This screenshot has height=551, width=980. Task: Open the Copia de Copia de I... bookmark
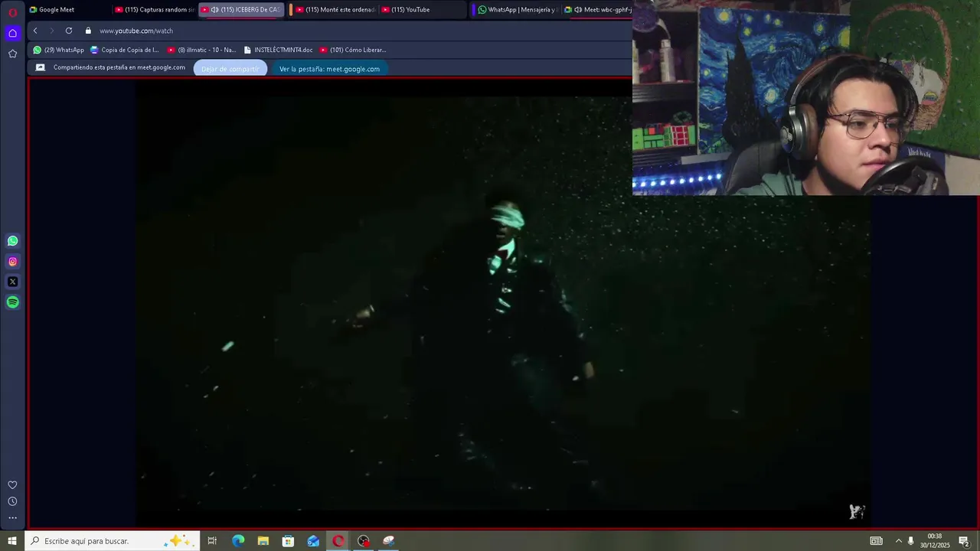point(125,50)
